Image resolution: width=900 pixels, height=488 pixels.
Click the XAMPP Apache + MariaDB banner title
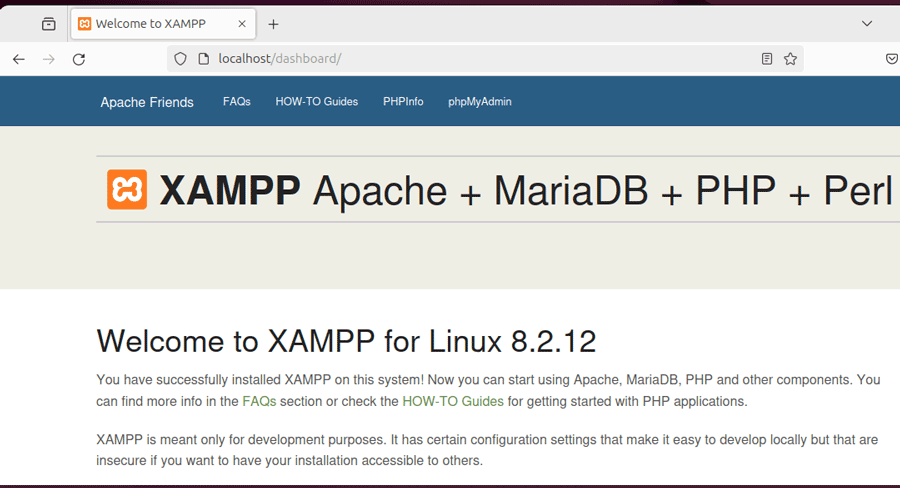526,190
